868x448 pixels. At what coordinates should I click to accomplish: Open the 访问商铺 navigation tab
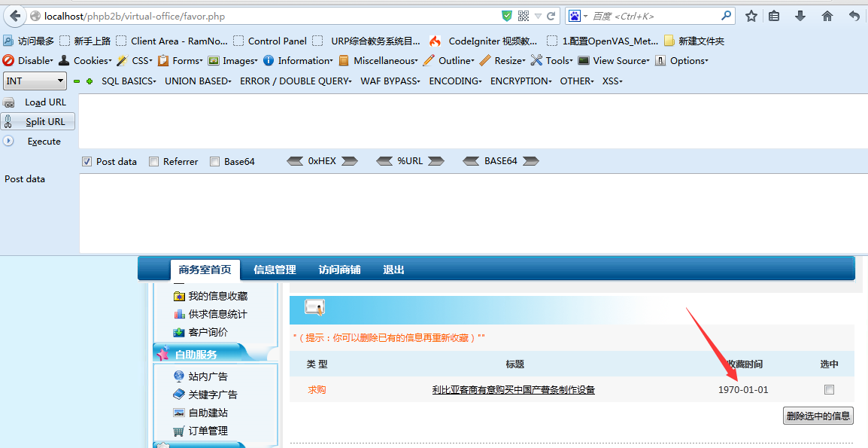(339, 270)
